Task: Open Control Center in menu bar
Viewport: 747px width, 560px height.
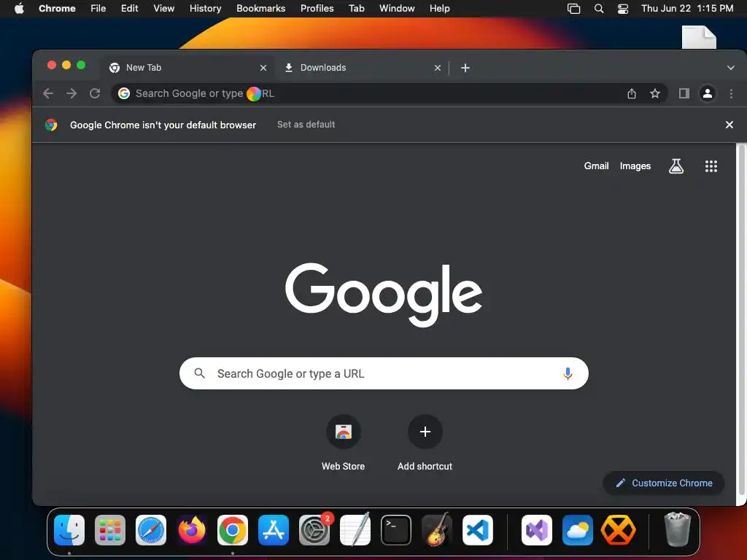Action: coord(623,8)
